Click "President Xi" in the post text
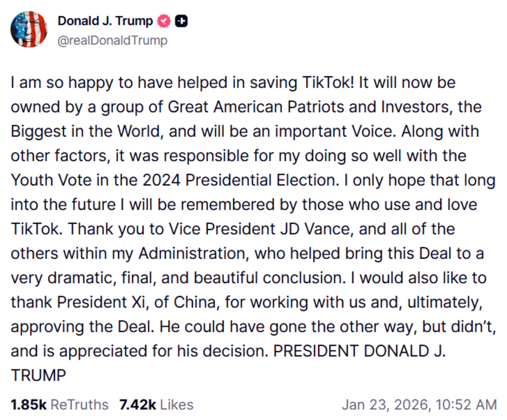 click(x=101, y=302)
